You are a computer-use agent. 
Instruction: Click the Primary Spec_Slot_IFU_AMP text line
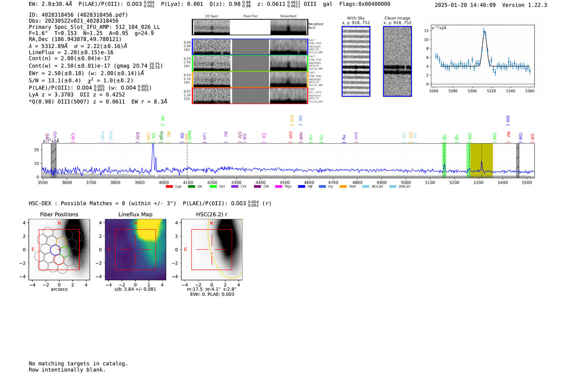(94, 27)
